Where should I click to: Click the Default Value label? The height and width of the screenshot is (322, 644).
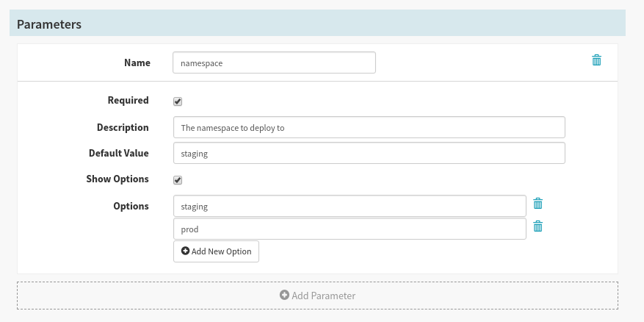point(118,154)
